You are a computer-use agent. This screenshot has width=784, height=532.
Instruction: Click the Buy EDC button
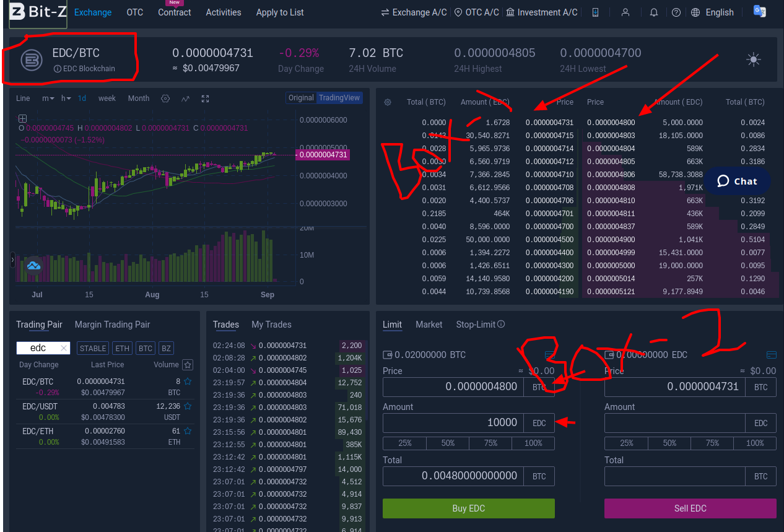tap(469, 508)
